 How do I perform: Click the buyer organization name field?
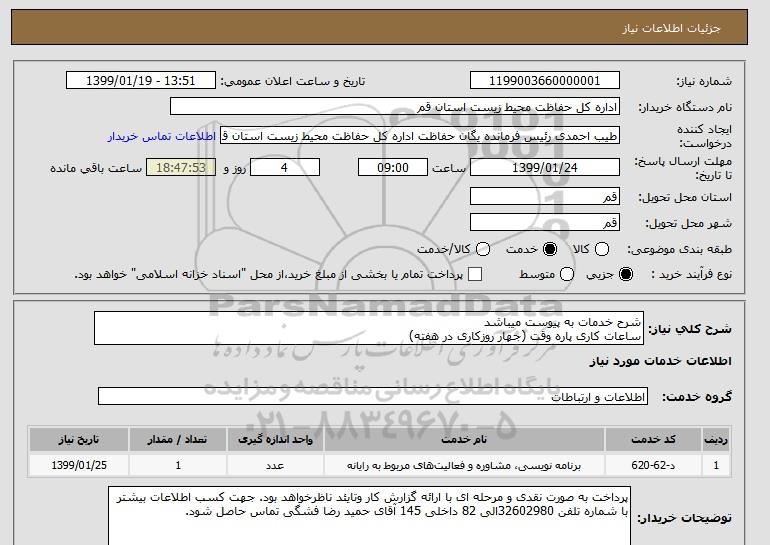[x=395, y=107]
